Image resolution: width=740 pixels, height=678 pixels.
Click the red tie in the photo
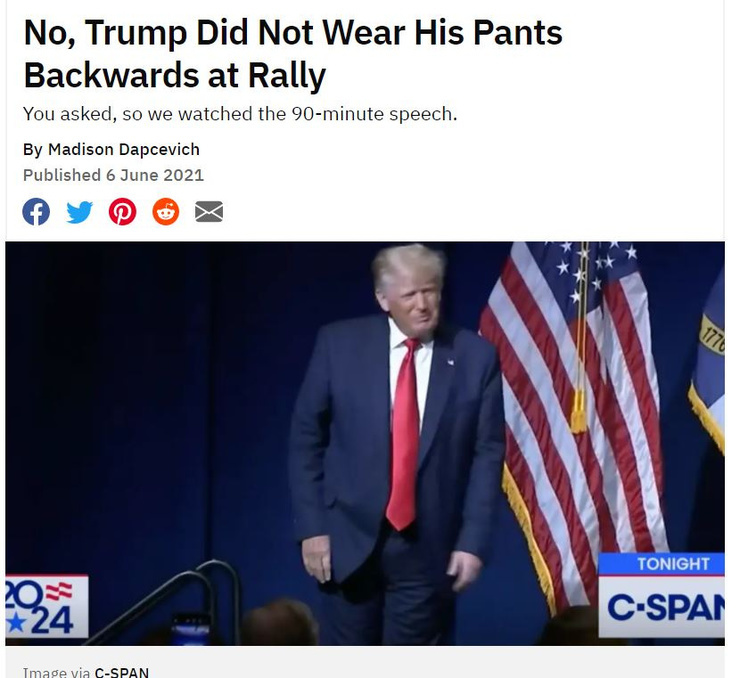click(x=404, y=434)
